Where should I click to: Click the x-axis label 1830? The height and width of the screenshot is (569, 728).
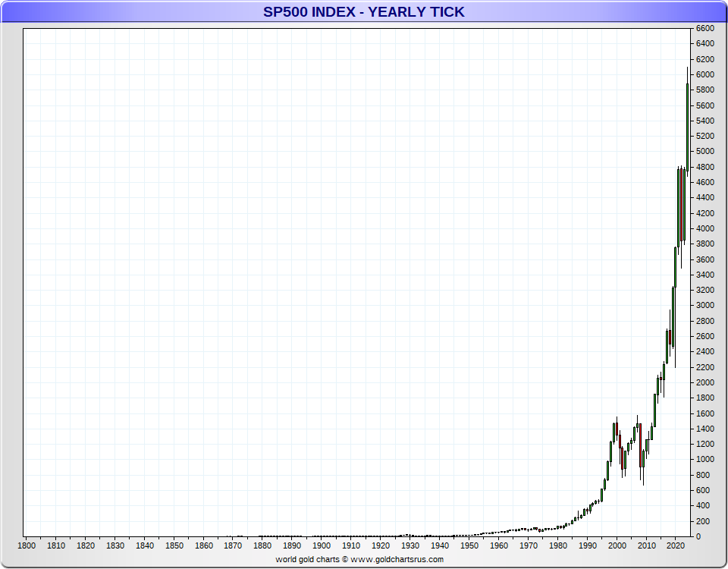115,545
